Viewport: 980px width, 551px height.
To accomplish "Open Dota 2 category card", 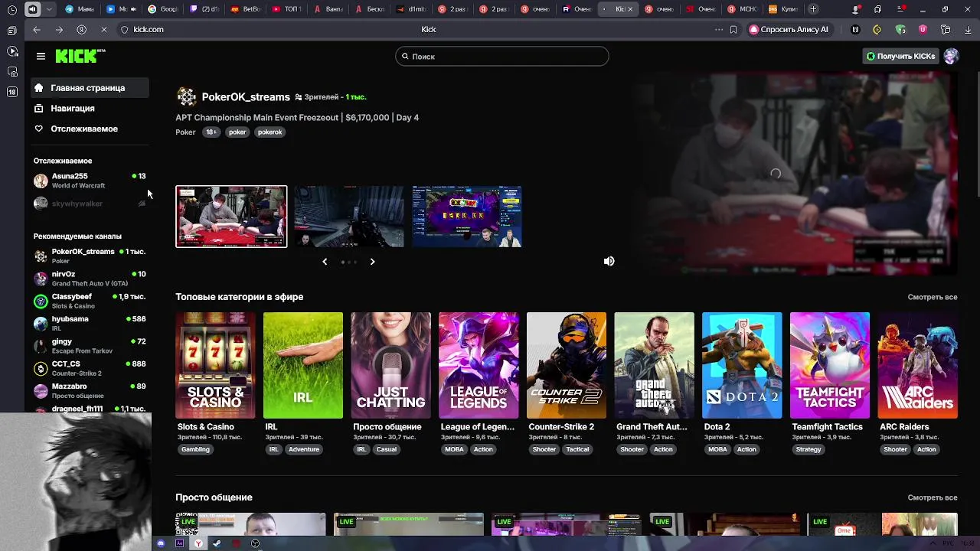I will (x=742, y=365).
